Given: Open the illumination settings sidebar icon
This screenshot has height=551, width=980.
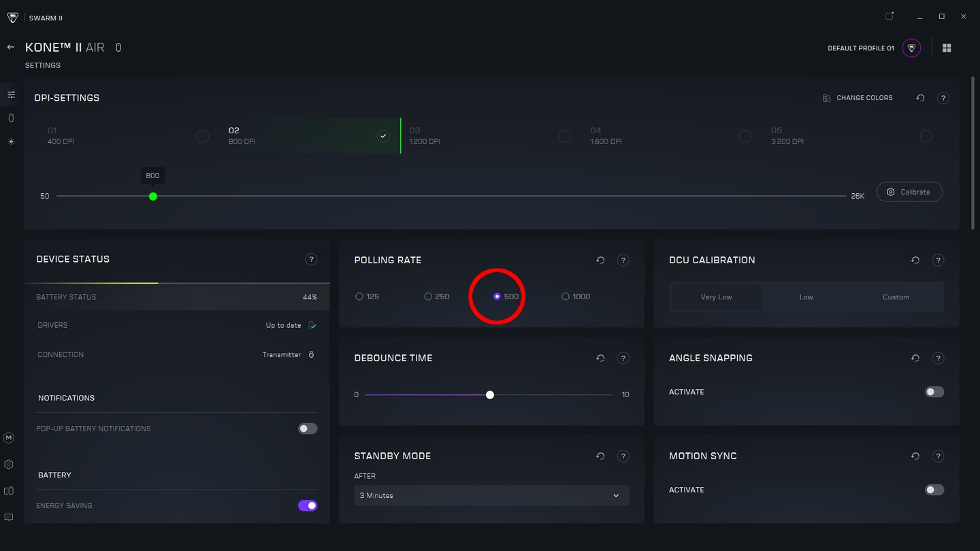Looking at the screenshot, I should pos(11,141).
